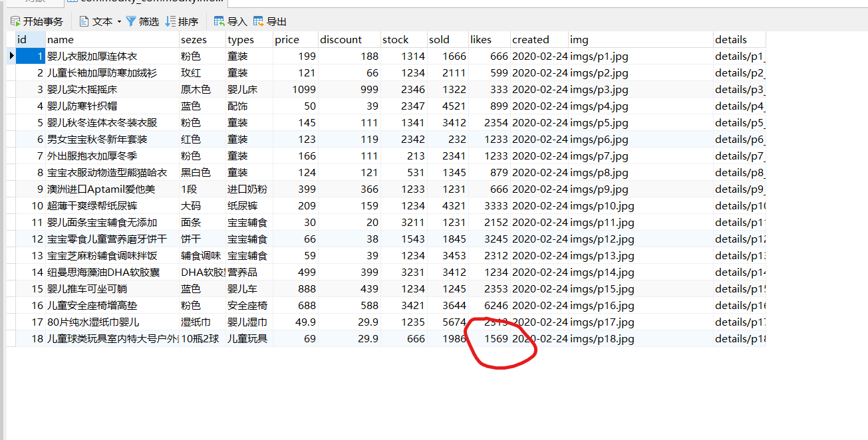Select the id column header

[x=31, y=40]
